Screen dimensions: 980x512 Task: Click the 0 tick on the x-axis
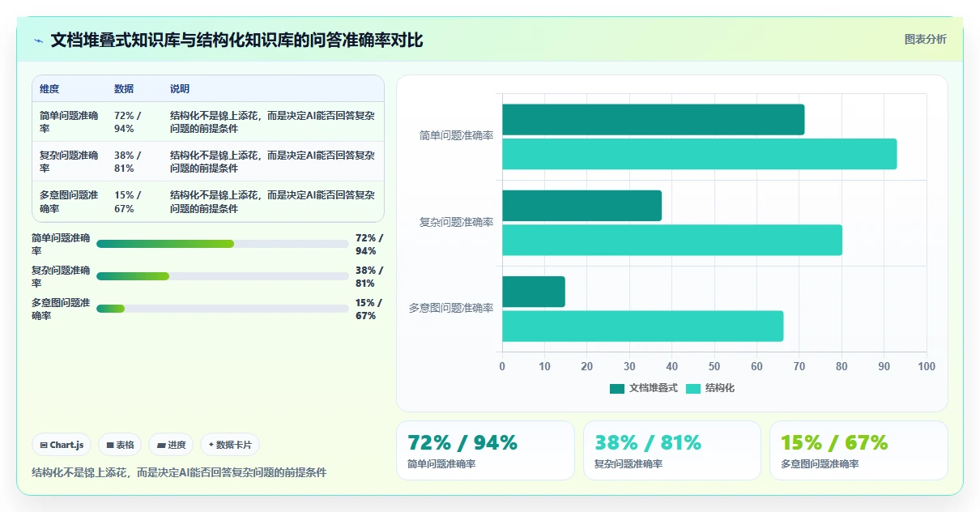tap(502, 366)
